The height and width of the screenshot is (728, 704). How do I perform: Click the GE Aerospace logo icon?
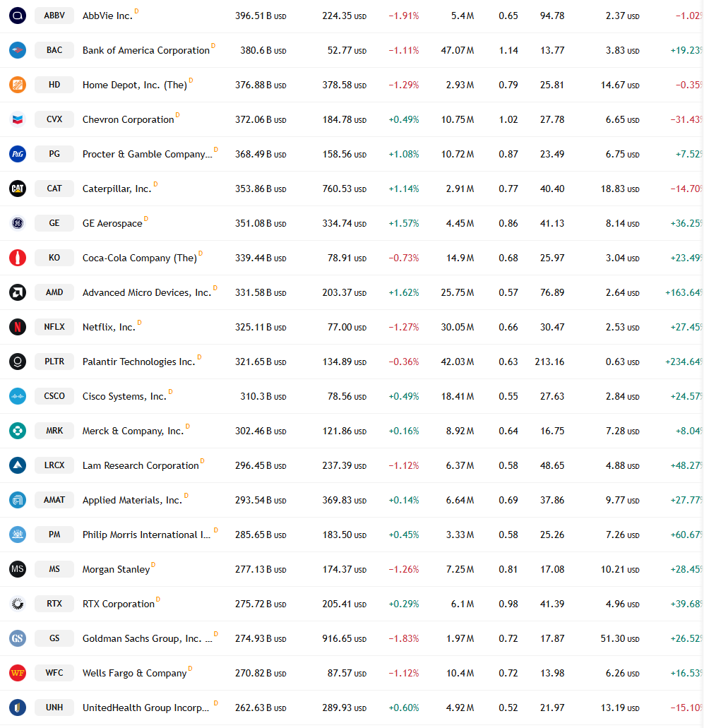pyautogui.click(x=18, y=223)
